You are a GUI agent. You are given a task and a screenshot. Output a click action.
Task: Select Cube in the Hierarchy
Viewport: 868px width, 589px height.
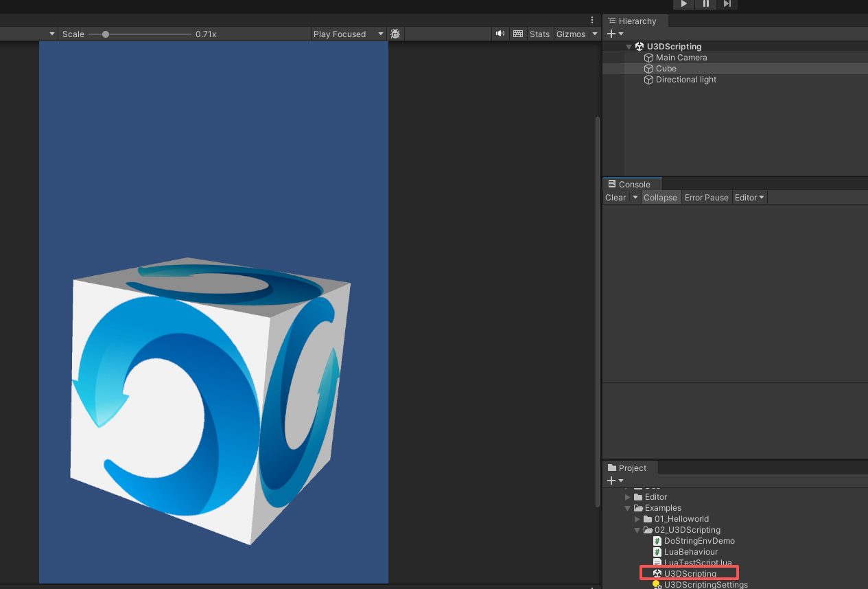[x=735, y=69]
